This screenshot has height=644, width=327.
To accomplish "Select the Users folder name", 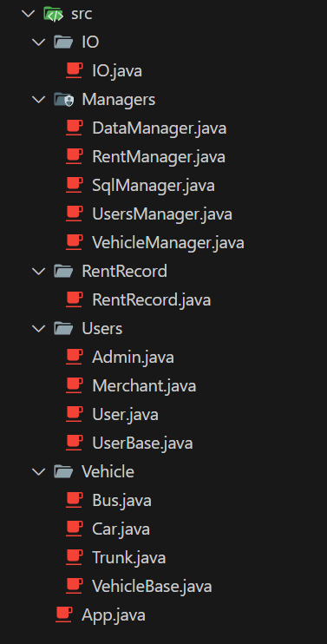I will (x=102, y=329).
